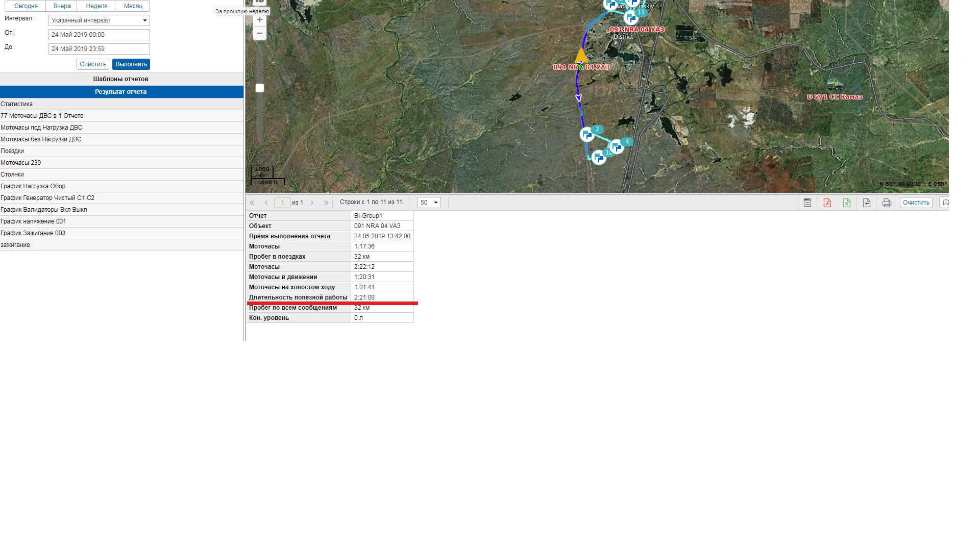Select the Неделя interval tab
980x551 pixels.
96,6
